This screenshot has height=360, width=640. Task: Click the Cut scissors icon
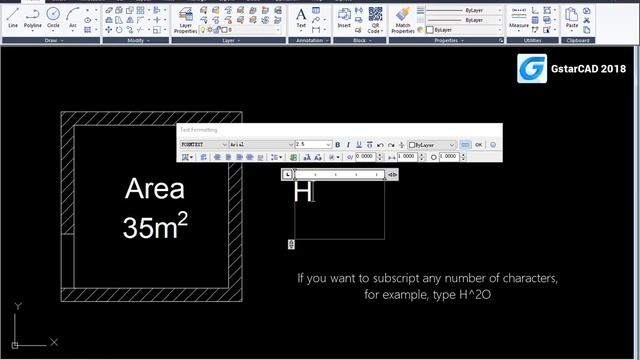(x=587, y=20)
